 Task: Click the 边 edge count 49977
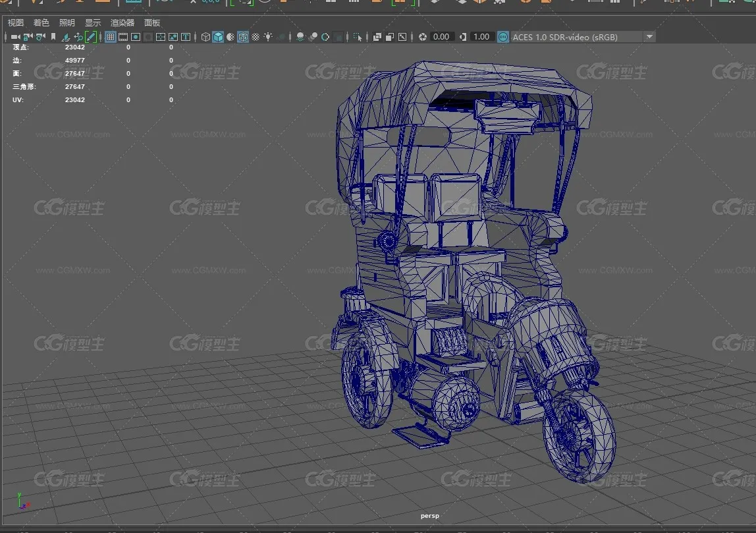coord(74,61)
